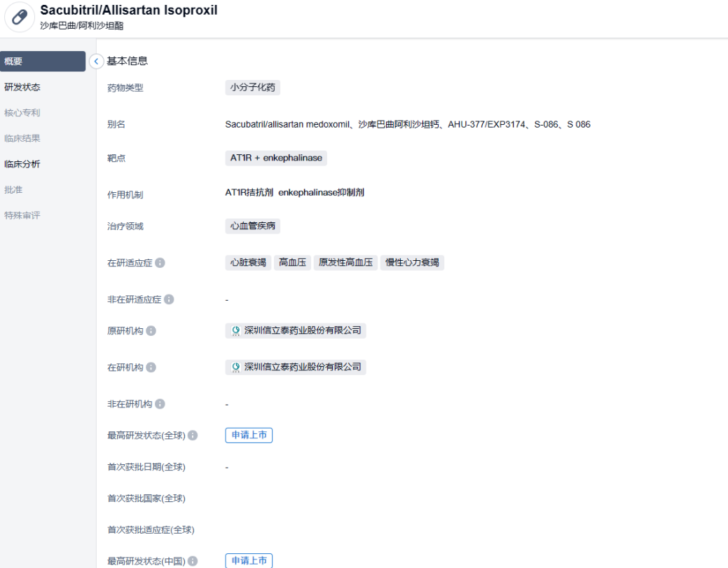Screen dimensions: 728x568
Task: Click the info icon next to 原研机构
Action: [x=151, y=331]
